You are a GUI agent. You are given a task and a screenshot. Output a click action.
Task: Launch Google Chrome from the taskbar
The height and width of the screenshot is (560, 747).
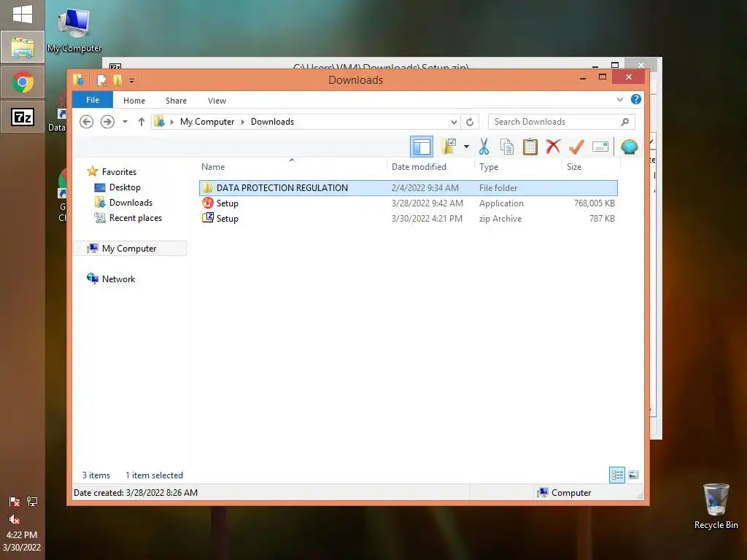coord(23,82)
